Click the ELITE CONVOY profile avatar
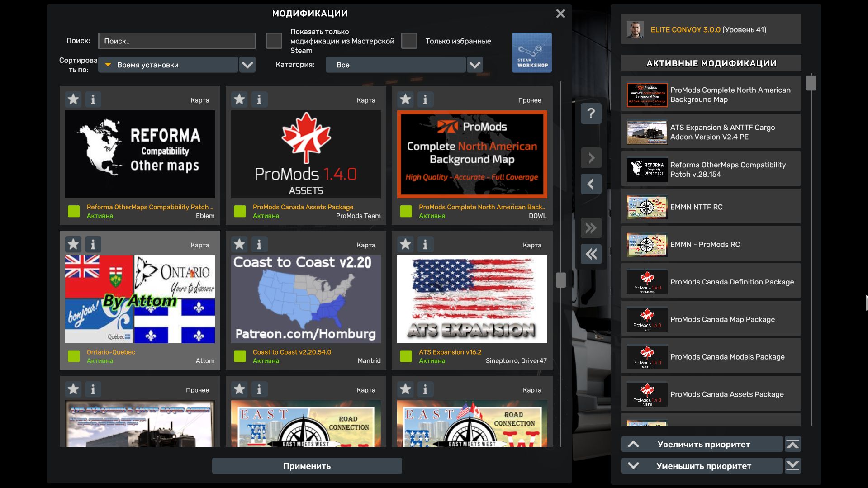Image resolution: width=868 pixels, height=488 pixels. click(x=636, y=29)
